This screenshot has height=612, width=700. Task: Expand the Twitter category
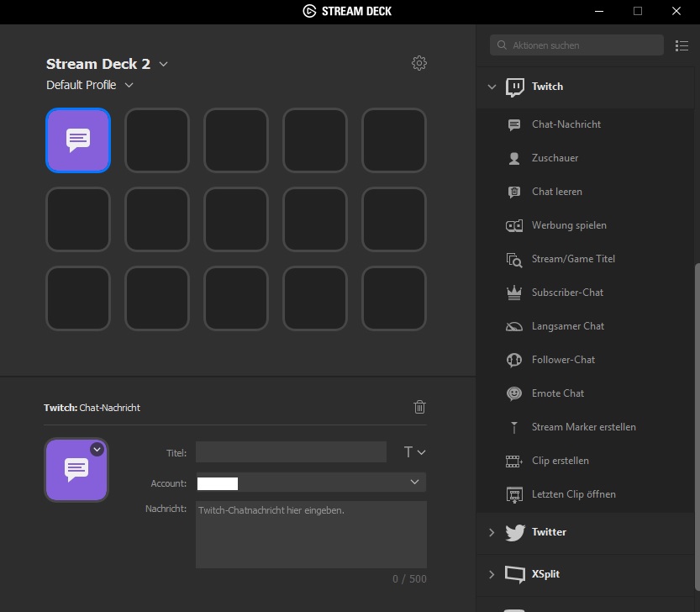pos(492,532)
